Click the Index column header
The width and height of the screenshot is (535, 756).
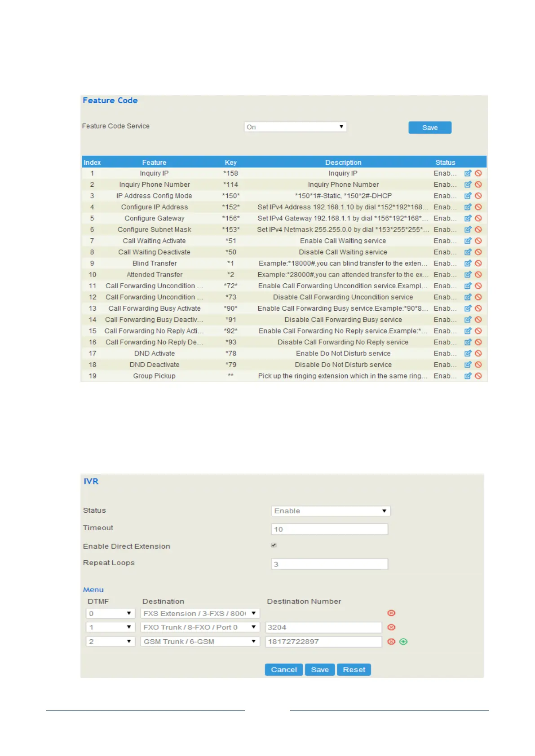coord(92,163)
